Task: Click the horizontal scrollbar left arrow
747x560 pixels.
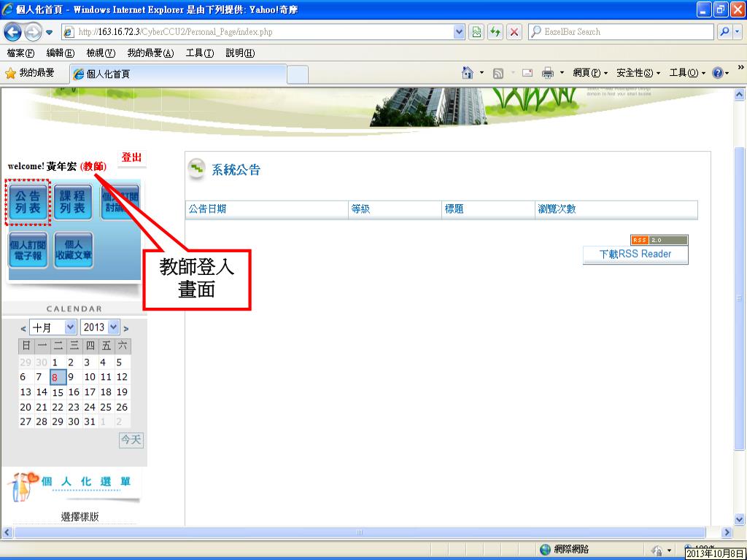Action: click(7, 532)
